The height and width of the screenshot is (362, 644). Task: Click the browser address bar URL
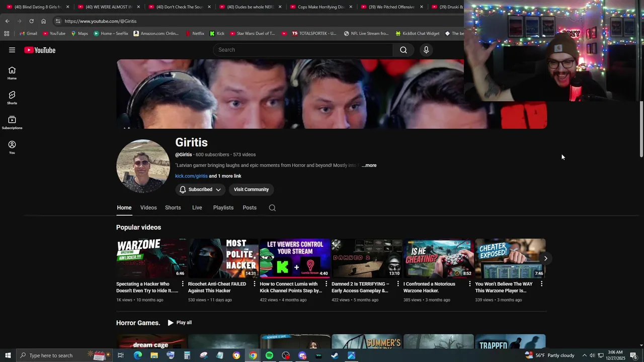[101, 21]
